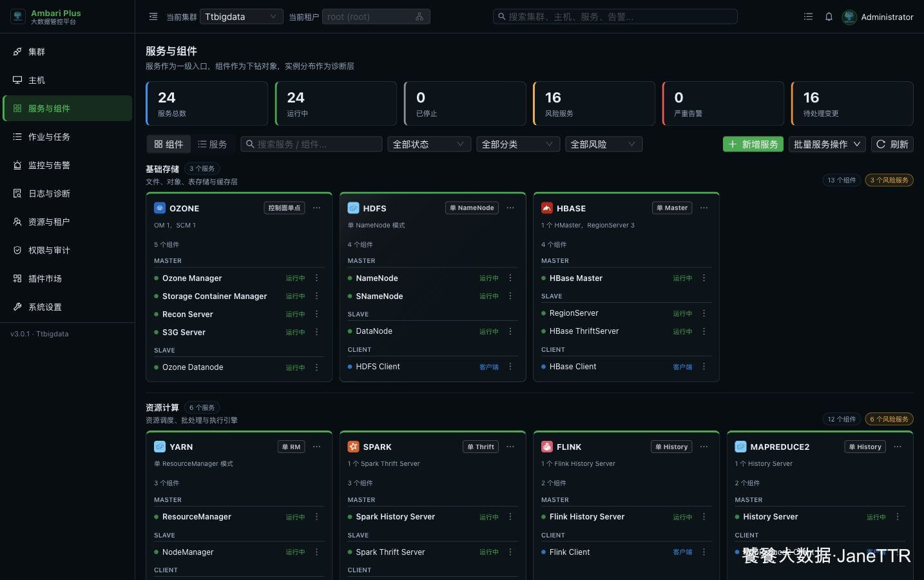Expand the 全部风险 risk filter dropdown

tap(604, 144)
